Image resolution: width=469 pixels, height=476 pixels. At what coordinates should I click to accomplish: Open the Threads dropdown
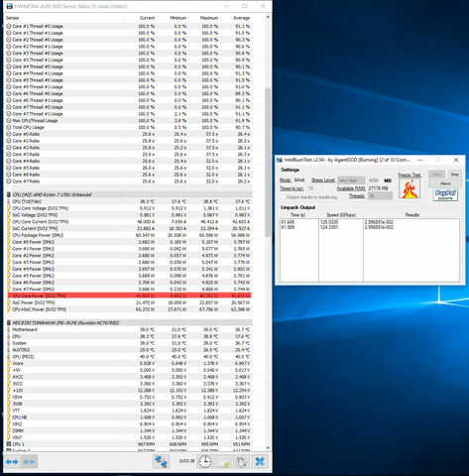point(380,196)
